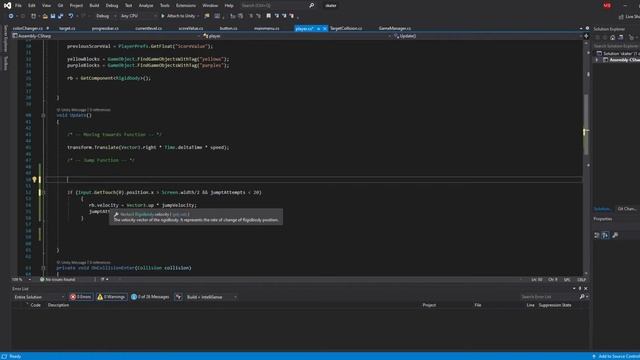Click the toolbar icon right of Attach to Unity
This screenshot has width=640, height=360.
pyautogui.click(x=207, y=16)
